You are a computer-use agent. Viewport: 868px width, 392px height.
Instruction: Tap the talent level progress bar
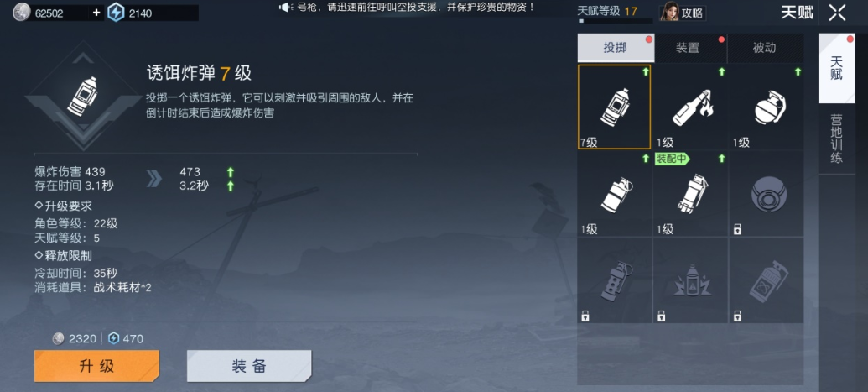(x=615, y=20)
